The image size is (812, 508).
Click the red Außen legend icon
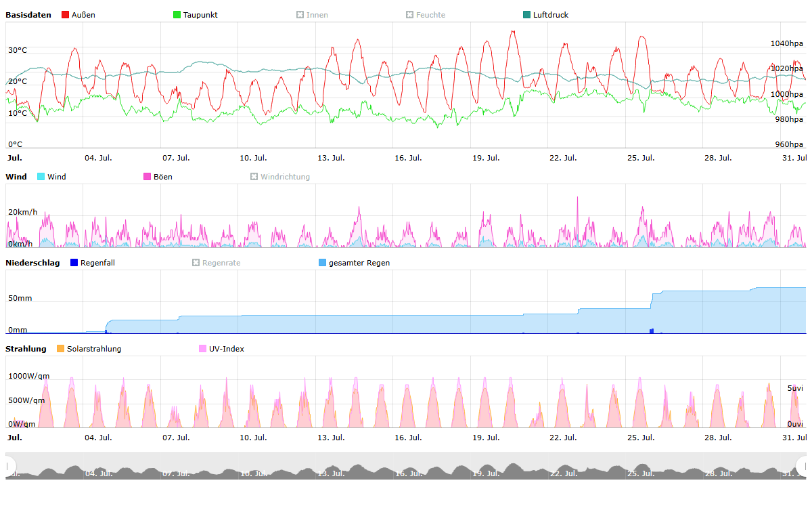[x=66, y=15]
